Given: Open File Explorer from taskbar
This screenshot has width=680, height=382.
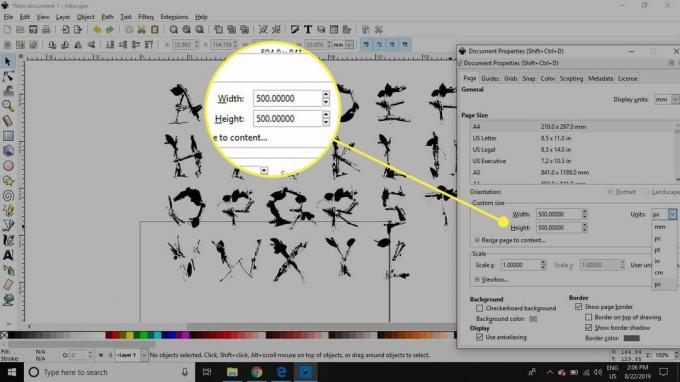Looking at the screenshot, I should click(232, 372).
